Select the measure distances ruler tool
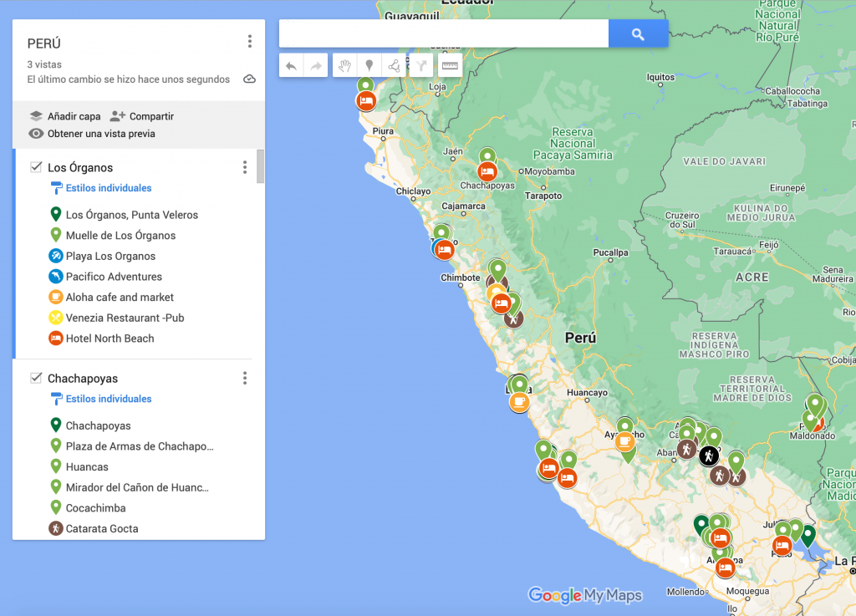The width and height of the screenshot is (856, 616). pos(450,66)
